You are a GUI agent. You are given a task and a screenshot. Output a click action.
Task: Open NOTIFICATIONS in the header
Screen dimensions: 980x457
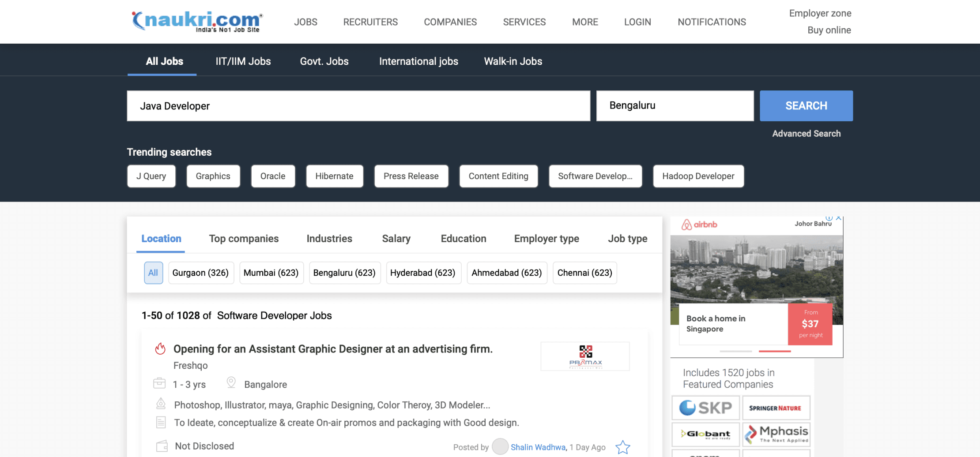point(712,22)
